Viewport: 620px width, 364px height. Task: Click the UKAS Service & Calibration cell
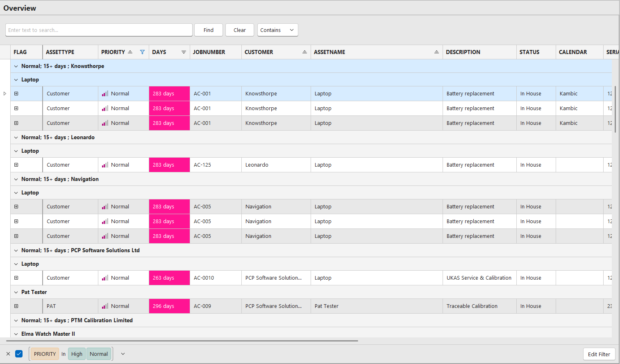click(x=479, y=278)
